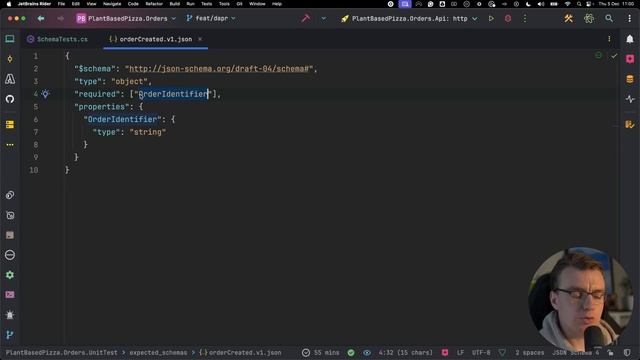Open the Commit tool window icon
Screen dimensions: 640x360
pos(10,59)
